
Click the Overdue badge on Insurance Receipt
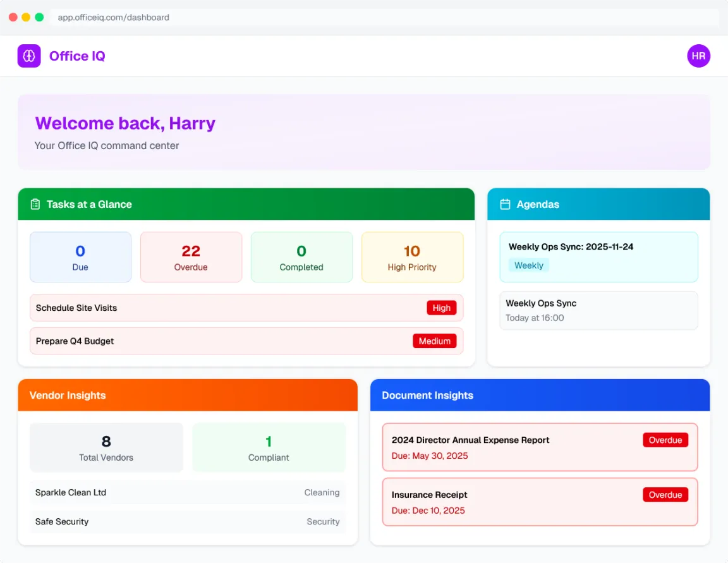[665, 495]
